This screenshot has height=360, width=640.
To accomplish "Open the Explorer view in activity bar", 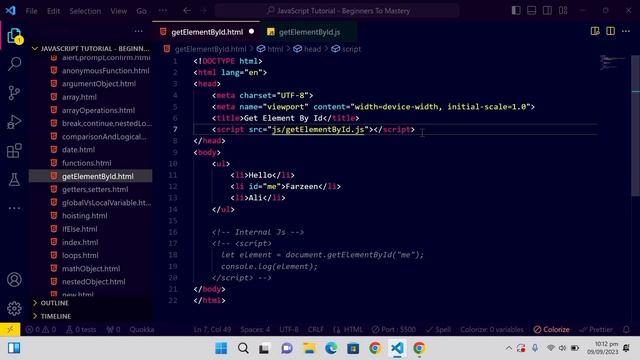I will (14, 36).
